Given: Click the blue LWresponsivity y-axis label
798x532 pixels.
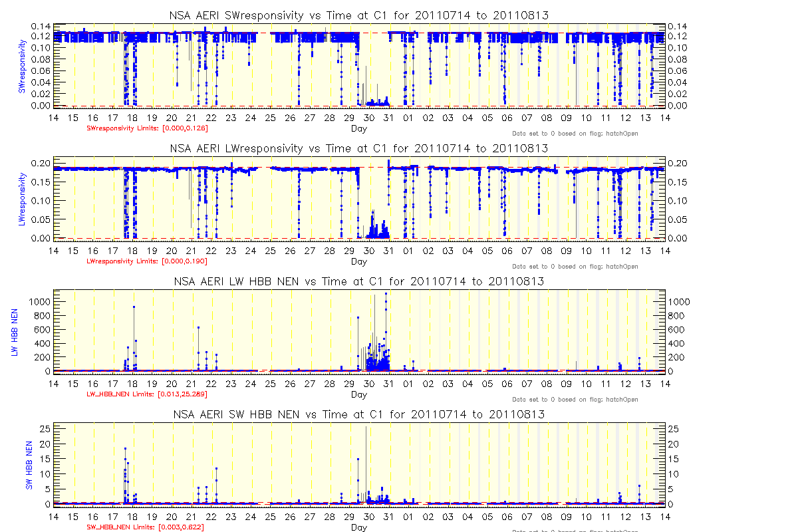Looking at the screenshot, I should pyautogui.click(x=22, y=198).
